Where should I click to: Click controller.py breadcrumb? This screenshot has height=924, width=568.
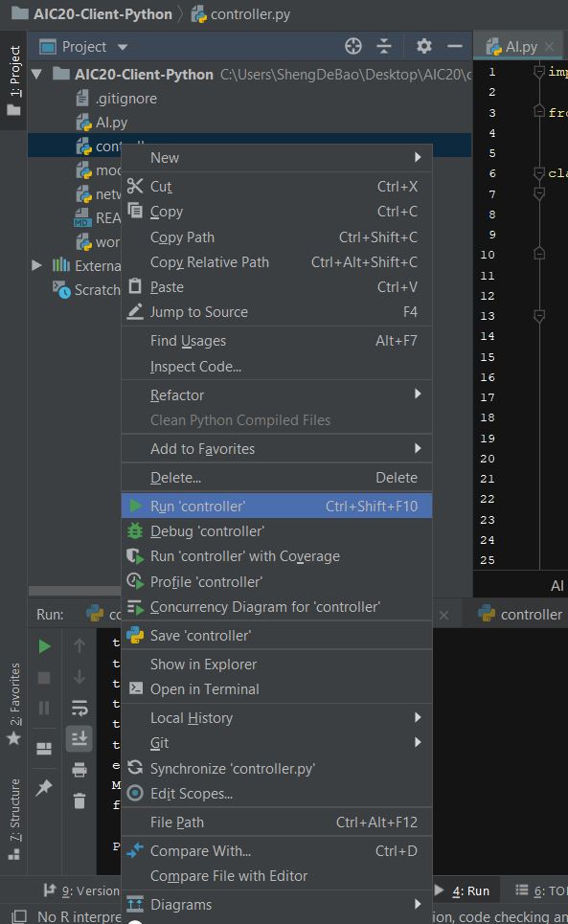coord(241,14)
